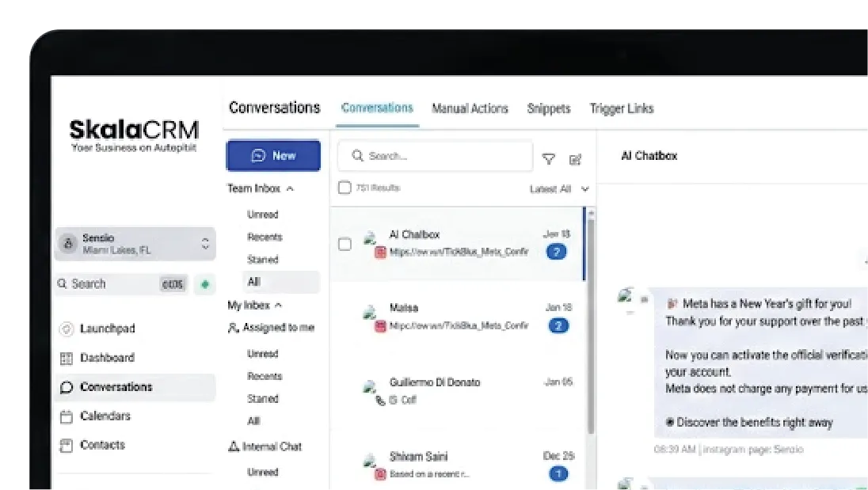Click the conversation Search field
Image resolution: width=868 pixels, height=490 pixels.
click(435, 156)
